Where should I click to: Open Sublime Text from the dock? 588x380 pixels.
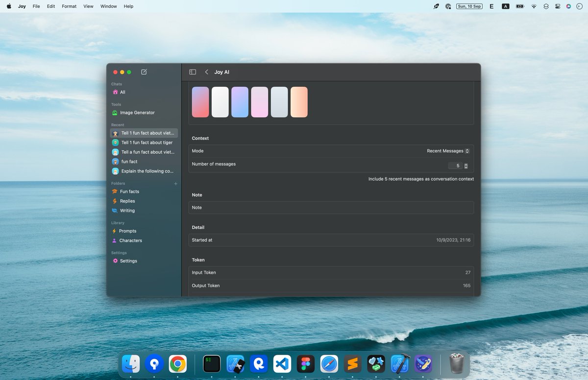click(353, 364)
